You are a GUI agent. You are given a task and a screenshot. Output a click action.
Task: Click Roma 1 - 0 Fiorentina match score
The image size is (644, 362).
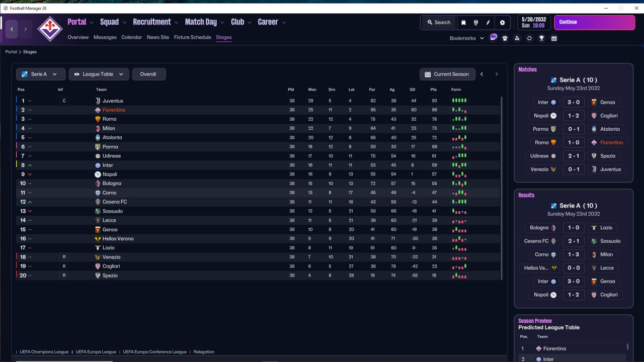(x=574, y=143)
